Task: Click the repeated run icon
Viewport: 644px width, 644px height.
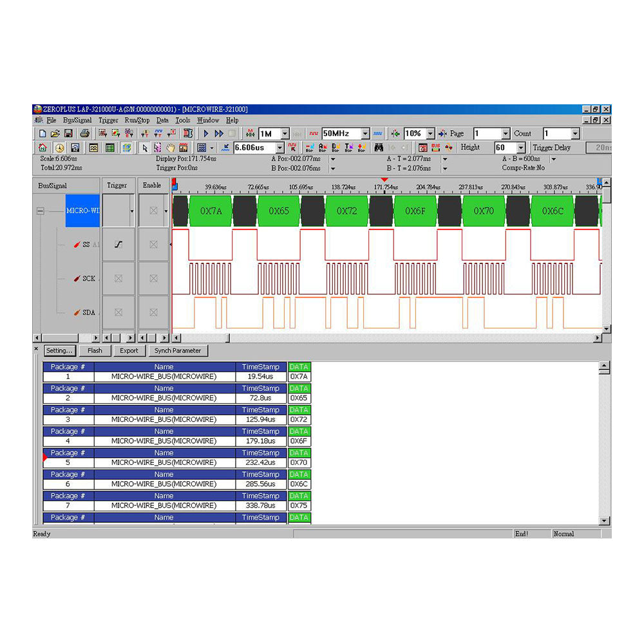Action: pyautogui.click(x=218, y=133)
